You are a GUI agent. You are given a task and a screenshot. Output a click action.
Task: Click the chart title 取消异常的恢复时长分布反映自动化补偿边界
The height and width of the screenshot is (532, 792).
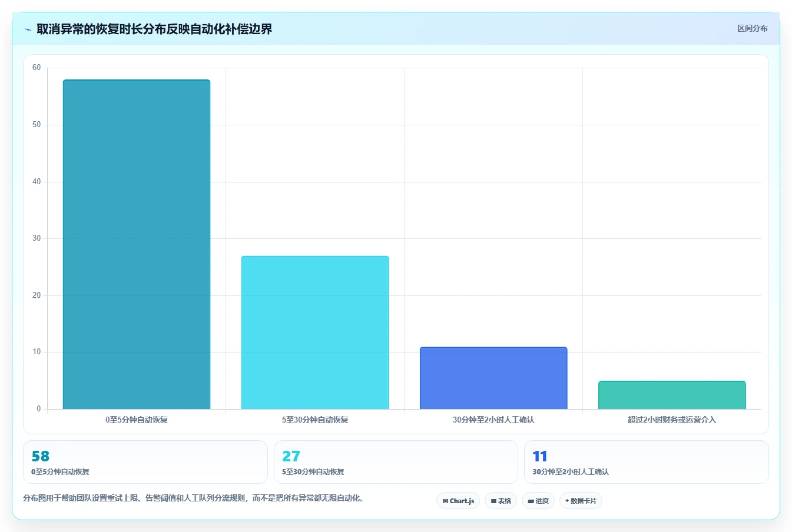pyautogui.click(x=154, y=29)
